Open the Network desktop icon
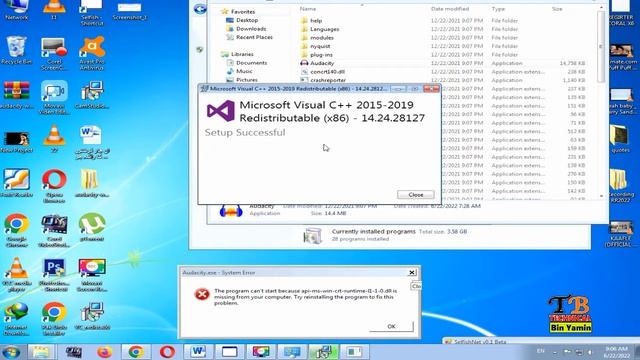 coord(17,10)
